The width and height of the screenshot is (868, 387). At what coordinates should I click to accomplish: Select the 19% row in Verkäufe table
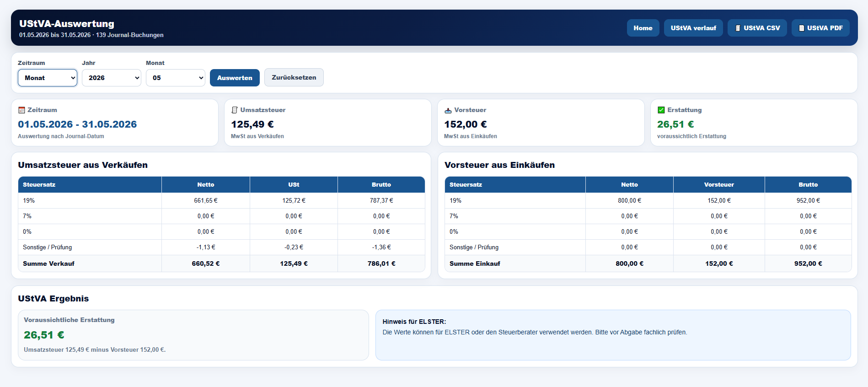coord(221,200)
